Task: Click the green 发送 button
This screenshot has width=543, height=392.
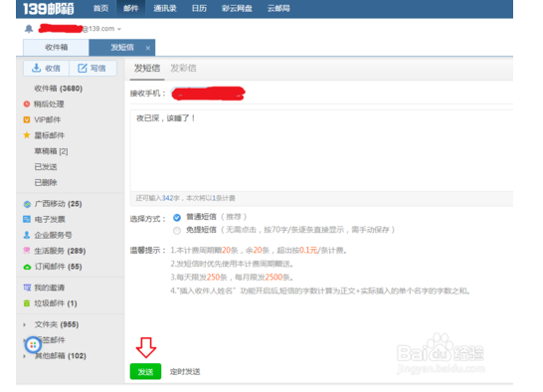Action: (145, 371)
